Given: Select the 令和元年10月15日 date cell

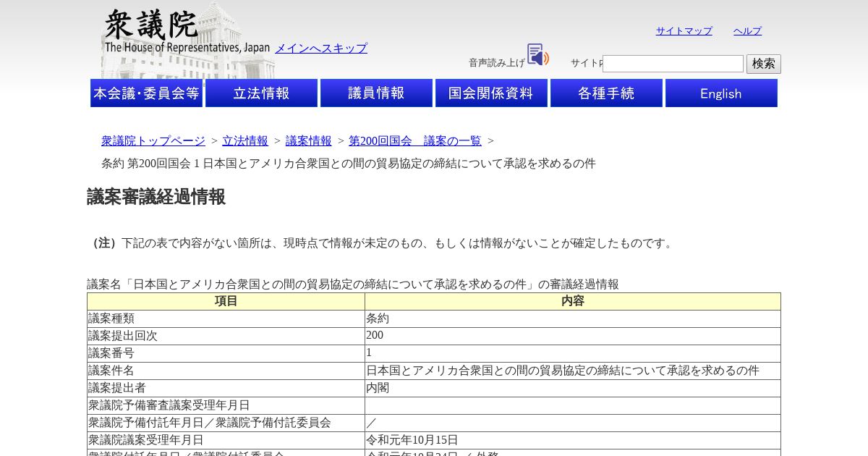Looking at the screenshot, I should (x=573, y=440).
